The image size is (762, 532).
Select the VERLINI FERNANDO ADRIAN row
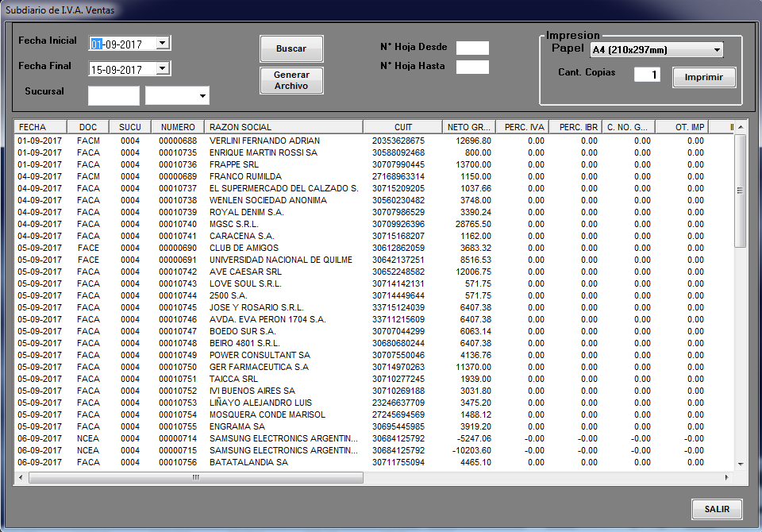tap(374, 141)
